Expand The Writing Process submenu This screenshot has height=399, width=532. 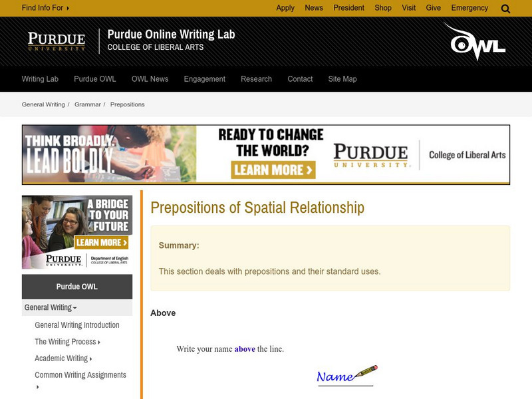(x=68, y=342)
